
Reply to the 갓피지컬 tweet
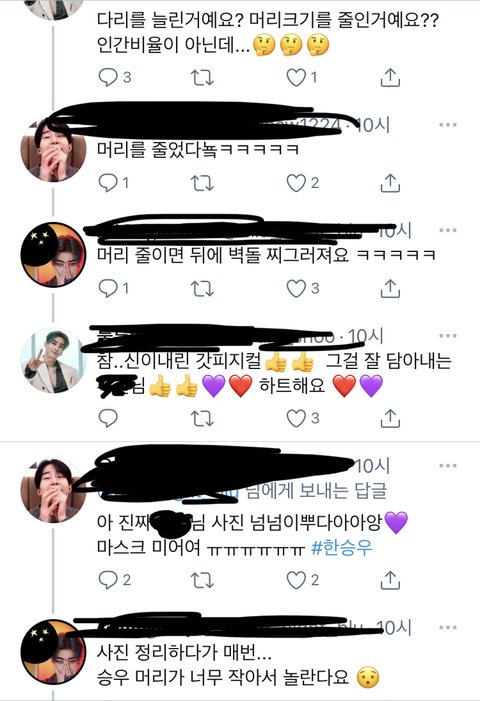point(108,418)
